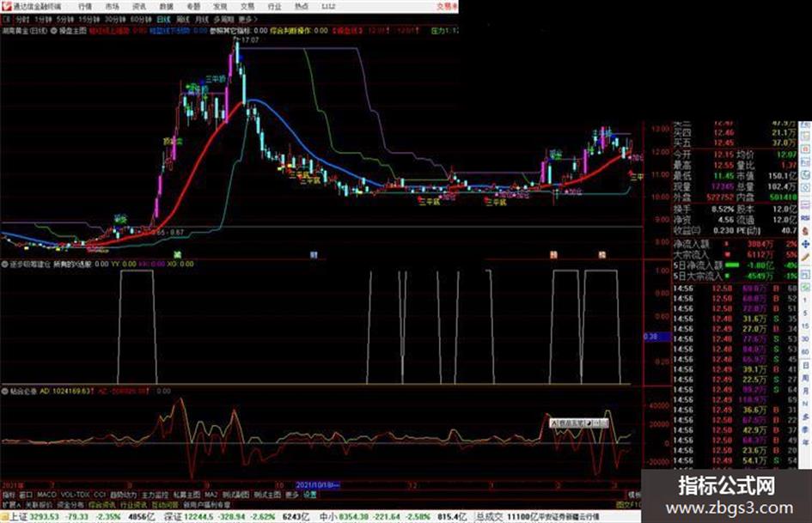Open the 关联报价 tab
Screen dimensions: 812x523
tap(39, 505)
